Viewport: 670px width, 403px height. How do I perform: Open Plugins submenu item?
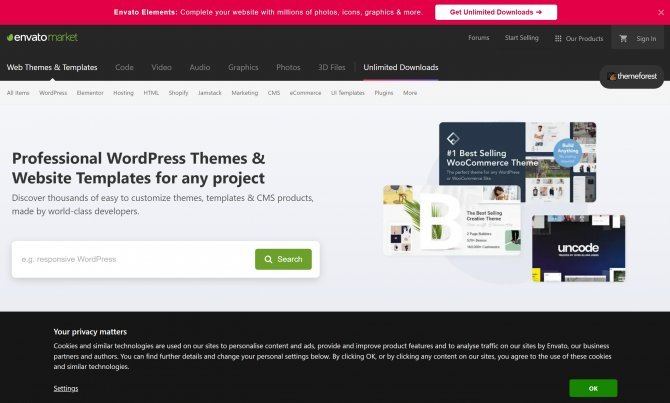pos(383,93)
